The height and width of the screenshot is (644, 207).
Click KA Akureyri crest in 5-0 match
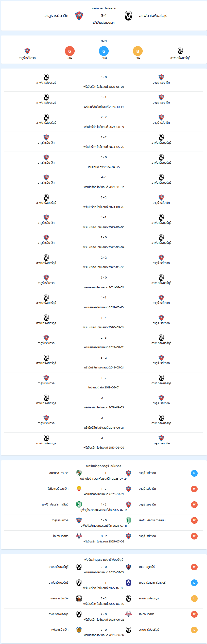pyautogui.click(x=128, y=567)
